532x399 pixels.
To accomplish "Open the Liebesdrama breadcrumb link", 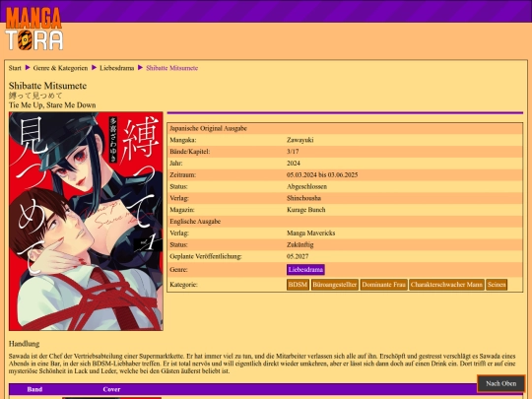I will [116, 68].
